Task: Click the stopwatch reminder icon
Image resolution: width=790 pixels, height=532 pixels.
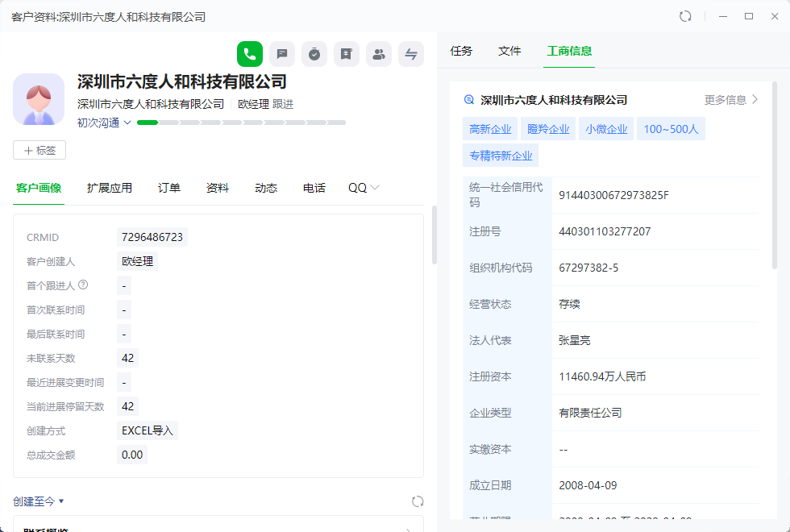Action: tap(314, 54)
